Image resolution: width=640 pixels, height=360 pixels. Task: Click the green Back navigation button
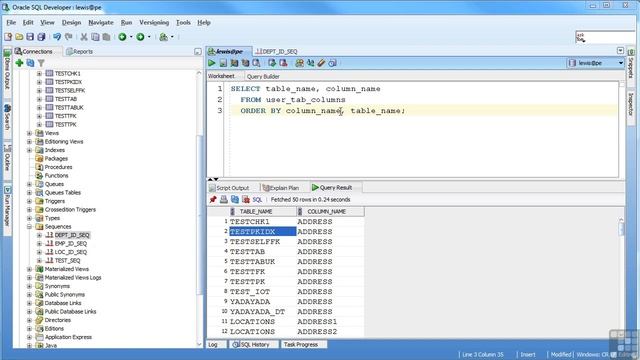(x=122, y=37)
